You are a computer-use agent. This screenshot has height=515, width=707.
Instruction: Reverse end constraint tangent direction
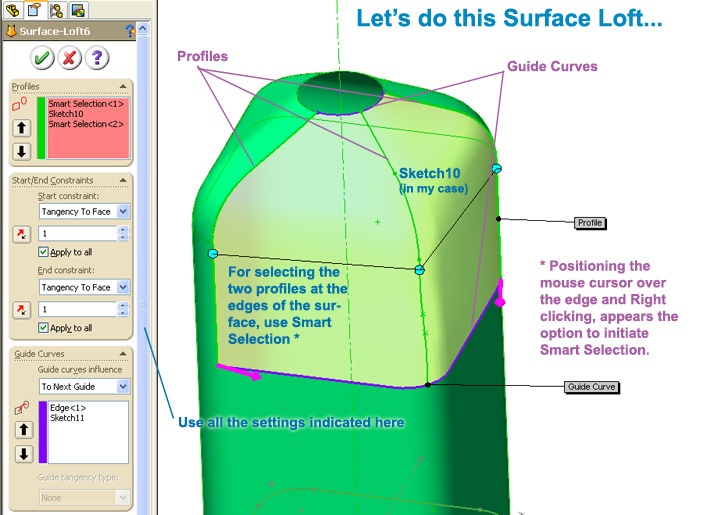[21, 310]
